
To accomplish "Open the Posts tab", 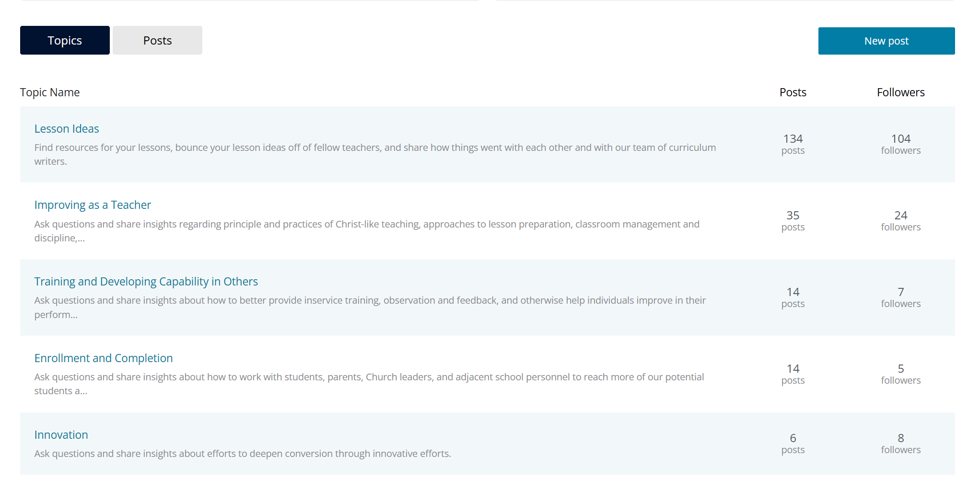I will click(x=157, y=40).
